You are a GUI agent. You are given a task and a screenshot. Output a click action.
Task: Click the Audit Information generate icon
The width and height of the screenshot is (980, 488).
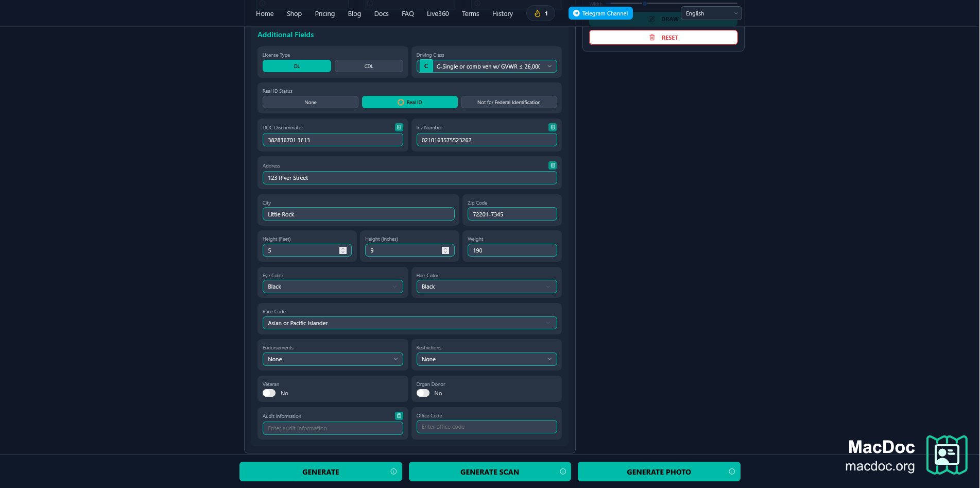point(399,416)
